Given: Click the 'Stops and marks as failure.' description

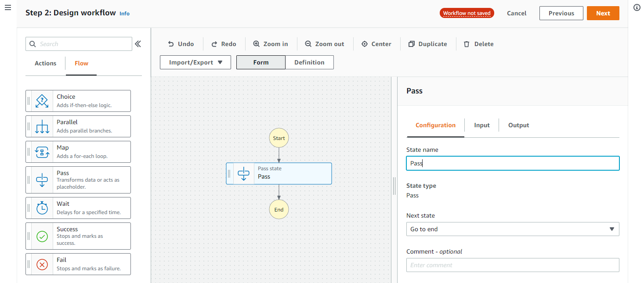Looking at the screenshot, I should [89, 269].
